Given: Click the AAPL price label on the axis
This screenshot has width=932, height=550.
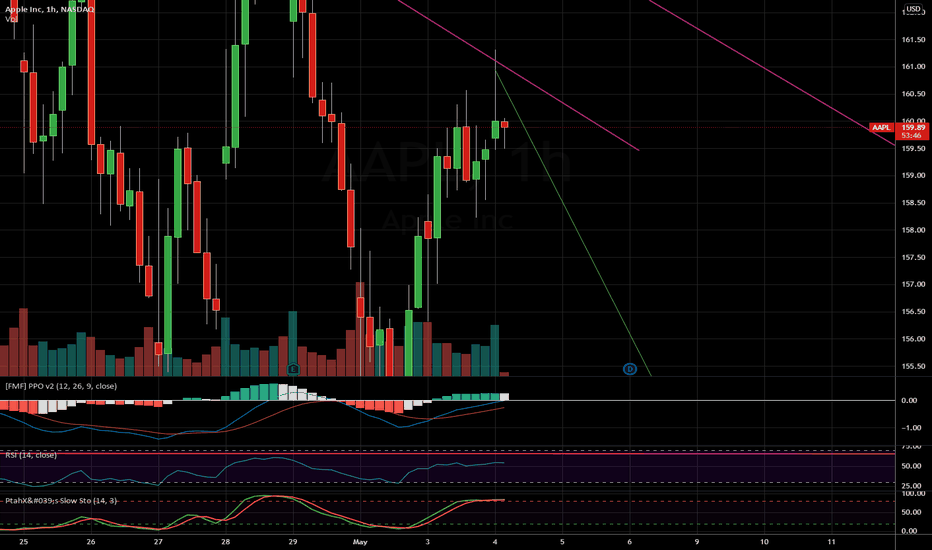Looking at the screenshot, I should coord(881,128).
